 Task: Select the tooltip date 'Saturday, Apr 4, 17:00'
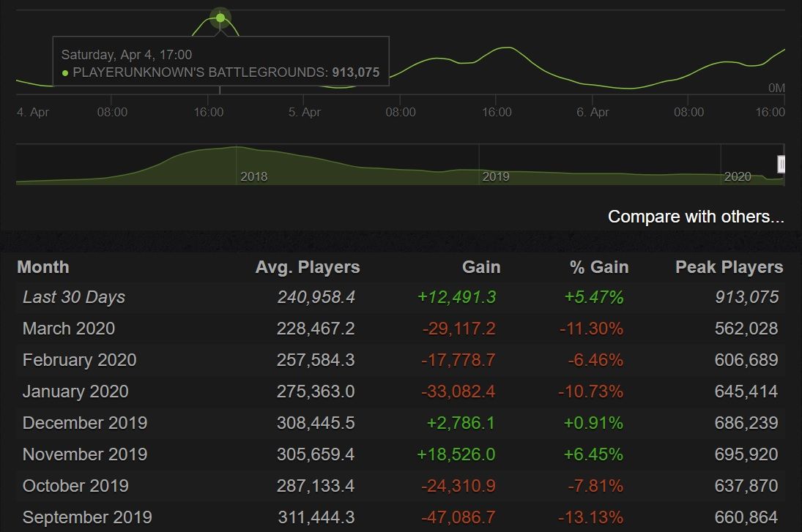pos(126,55)
